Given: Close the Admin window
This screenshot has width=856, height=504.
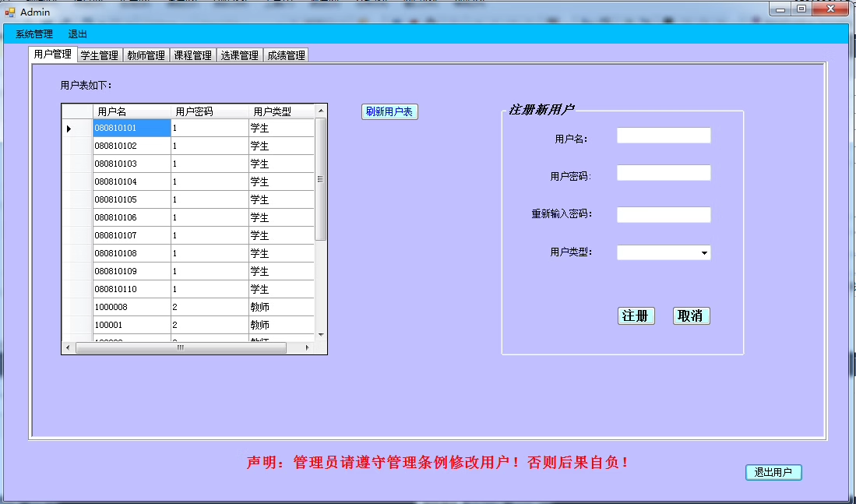Looking at the screenshot, I should (x=831, y=9).
